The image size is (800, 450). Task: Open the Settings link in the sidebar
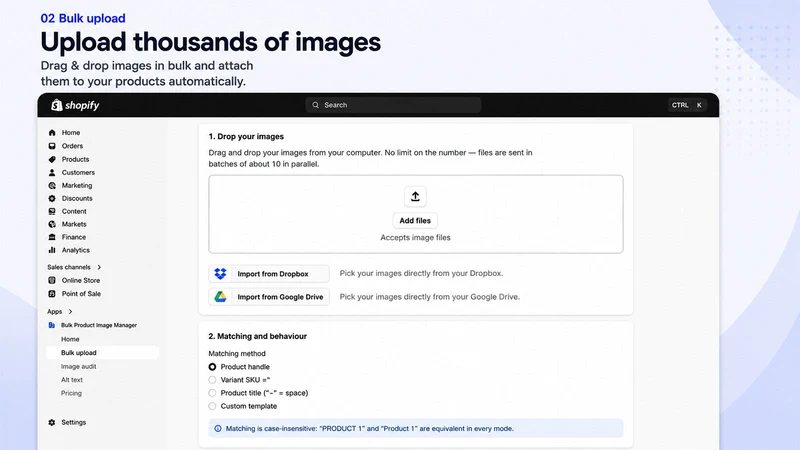point(73,422)
